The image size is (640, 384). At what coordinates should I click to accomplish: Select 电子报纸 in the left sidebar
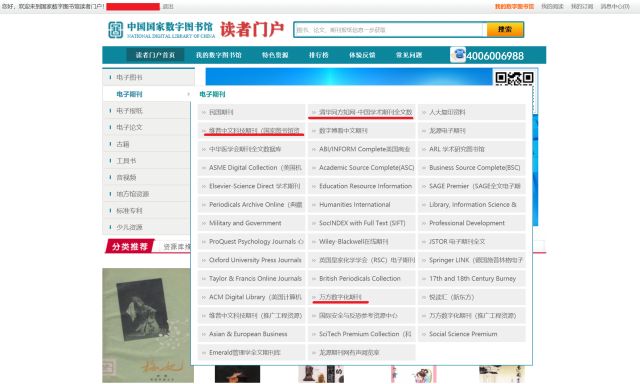[129, 111]
